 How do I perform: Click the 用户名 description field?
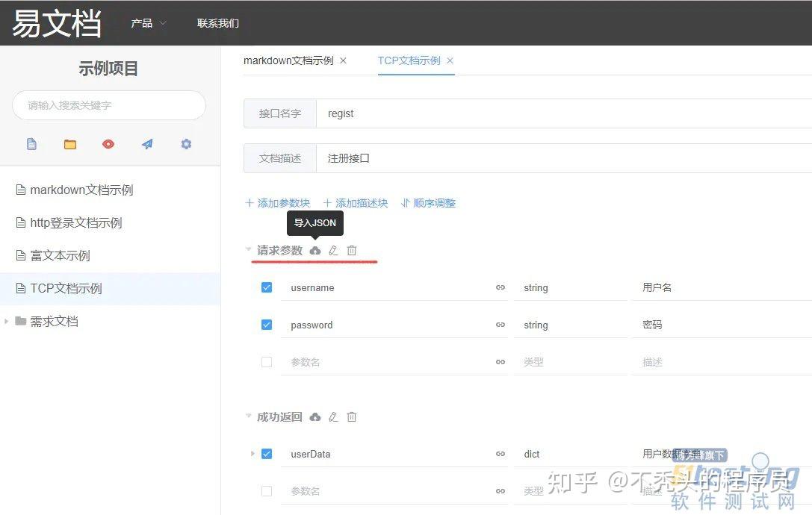(x=722, y=287)
